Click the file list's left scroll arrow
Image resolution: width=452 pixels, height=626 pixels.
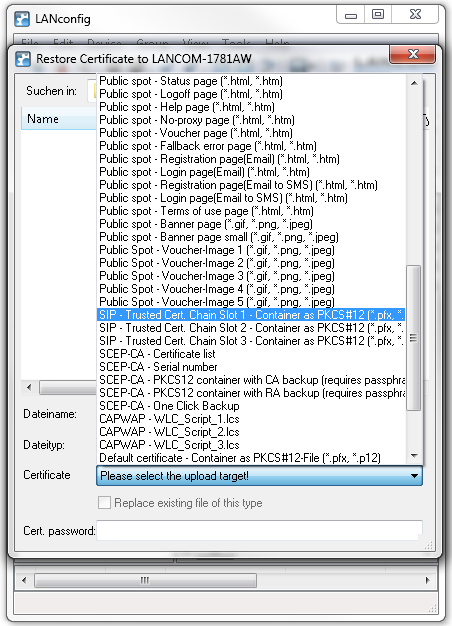(x=29, y=387)
